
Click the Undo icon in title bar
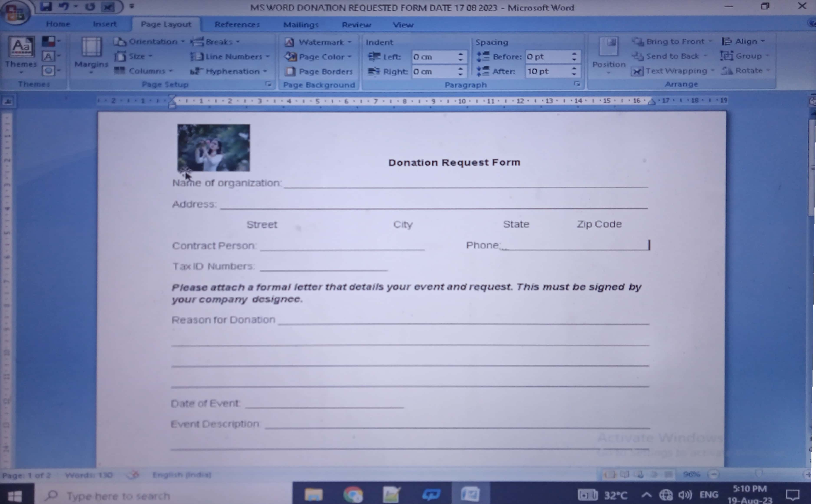pyautogui.click(x=63, y=6)
